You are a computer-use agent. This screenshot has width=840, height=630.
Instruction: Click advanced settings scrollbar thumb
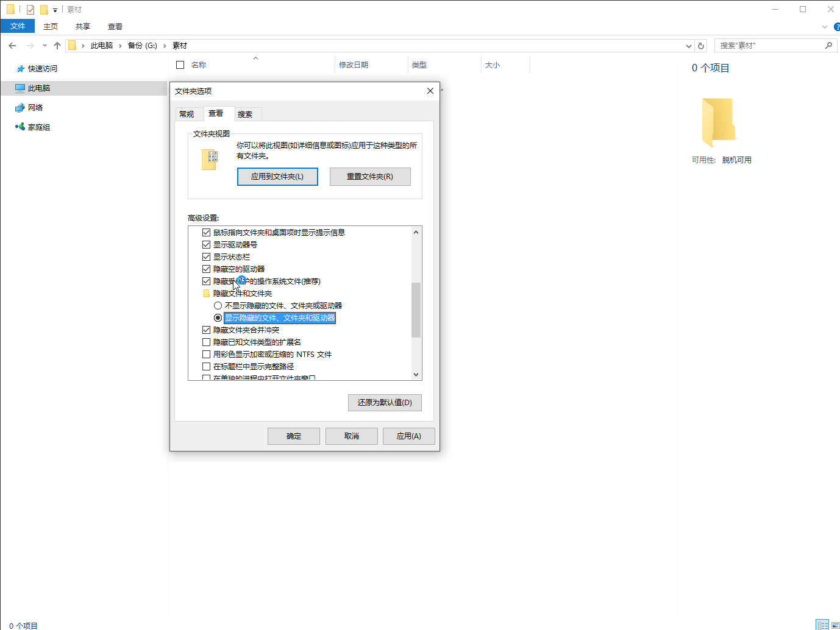coord(416,310)
